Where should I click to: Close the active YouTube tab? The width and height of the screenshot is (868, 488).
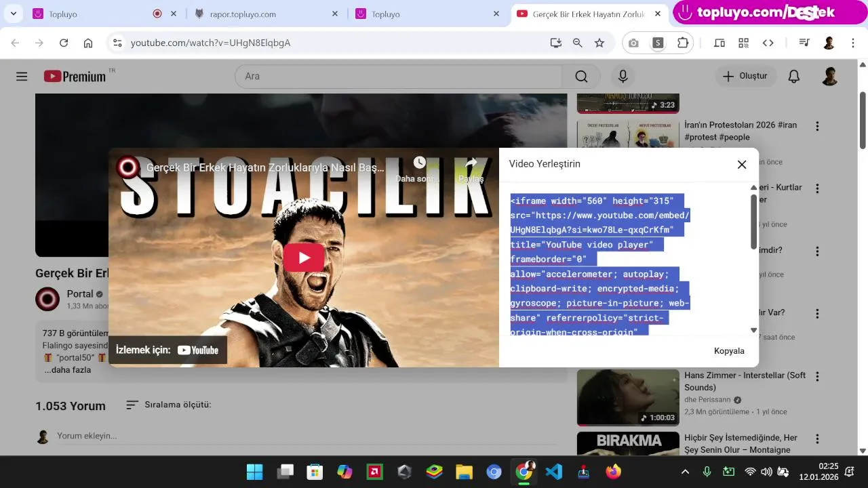pos(658,14)
